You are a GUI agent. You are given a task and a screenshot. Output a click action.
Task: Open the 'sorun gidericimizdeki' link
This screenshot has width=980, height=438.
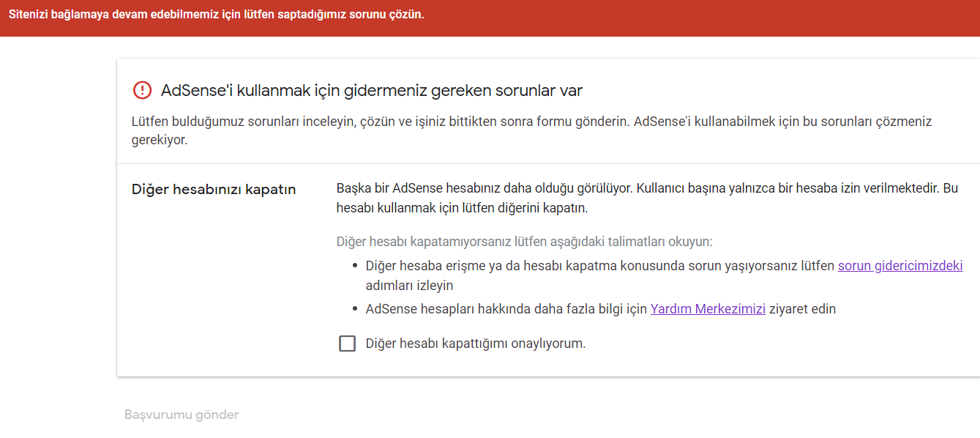click(900, 266)
